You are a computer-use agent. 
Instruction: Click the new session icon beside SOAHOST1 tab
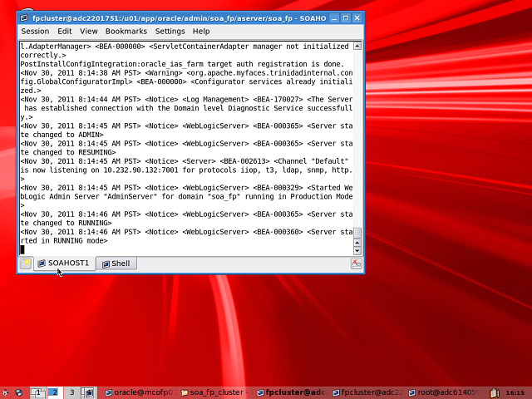[x=26, y=264]
